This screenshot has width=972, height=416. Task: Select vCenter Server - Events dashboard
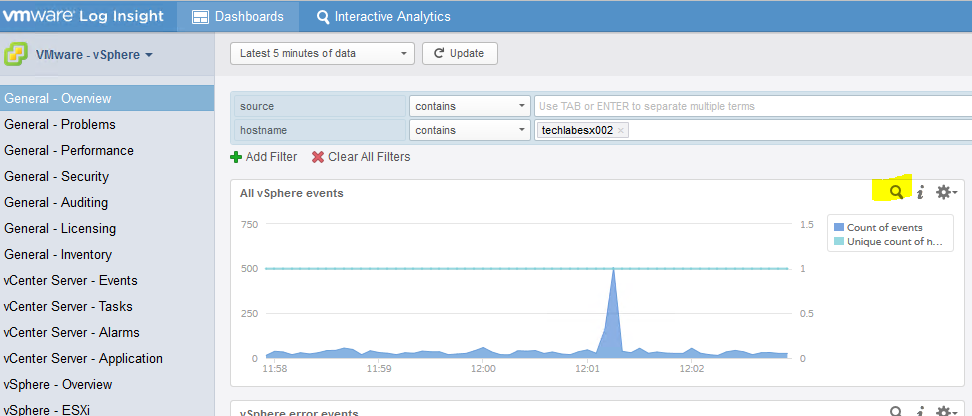pos(107,281)
